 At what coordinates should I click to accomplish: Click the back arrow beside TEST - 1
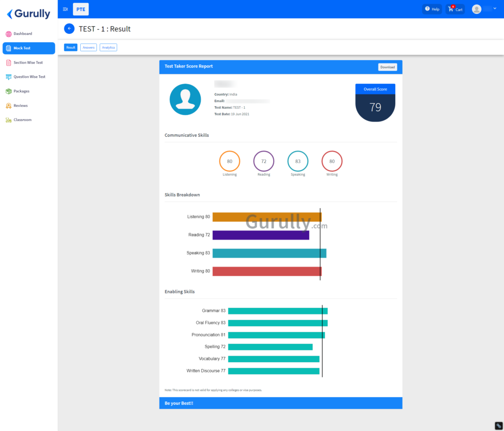[x=69, y=29]
